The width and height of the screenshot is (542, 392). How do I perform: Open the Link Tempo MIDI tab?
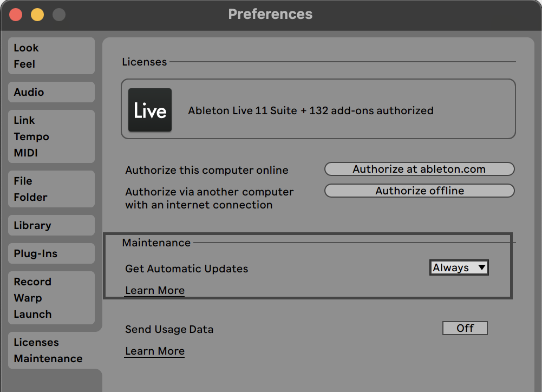click(51, 136)
